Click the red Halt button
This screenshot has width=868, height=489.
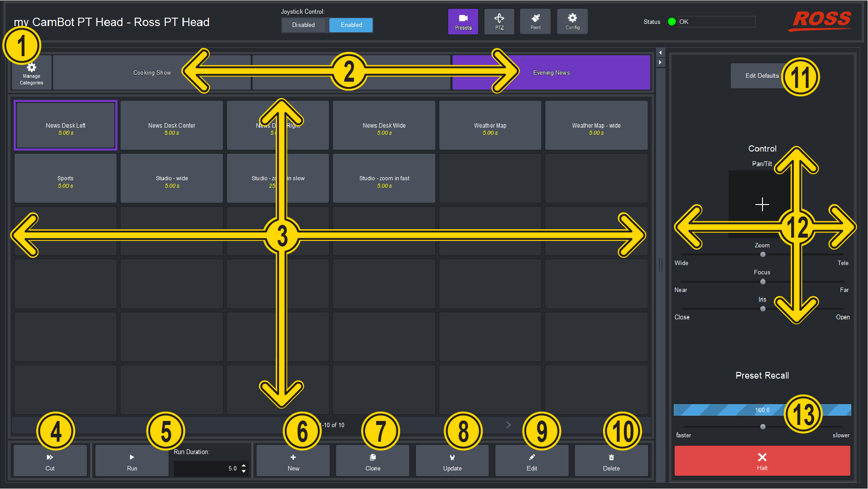point(762,461)
